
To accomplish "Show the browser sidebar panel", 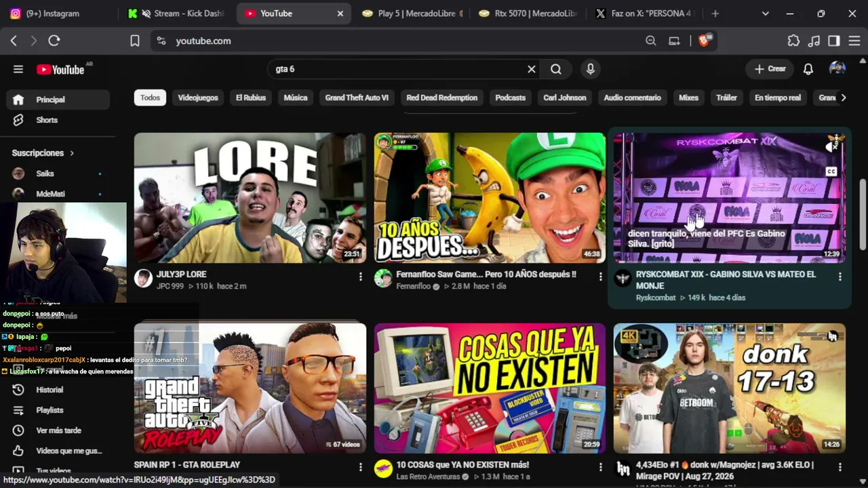I will pos(834,41).
